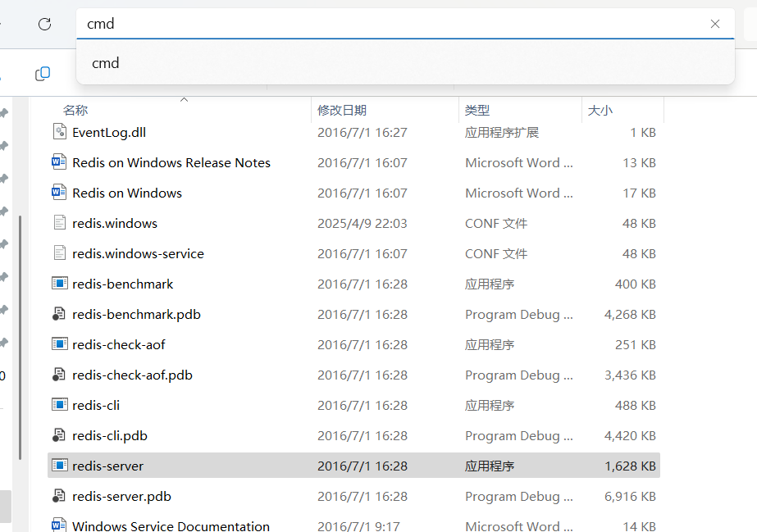Select the file name EventLog.dll
The image size is (757, 532).
(109, 132)
